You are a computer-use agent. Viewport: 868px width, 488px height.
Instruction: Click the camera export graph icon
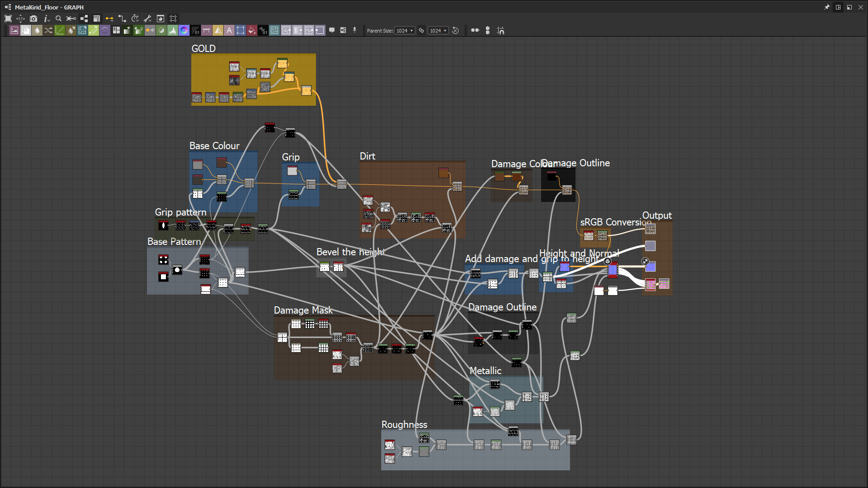pos(33,19)
